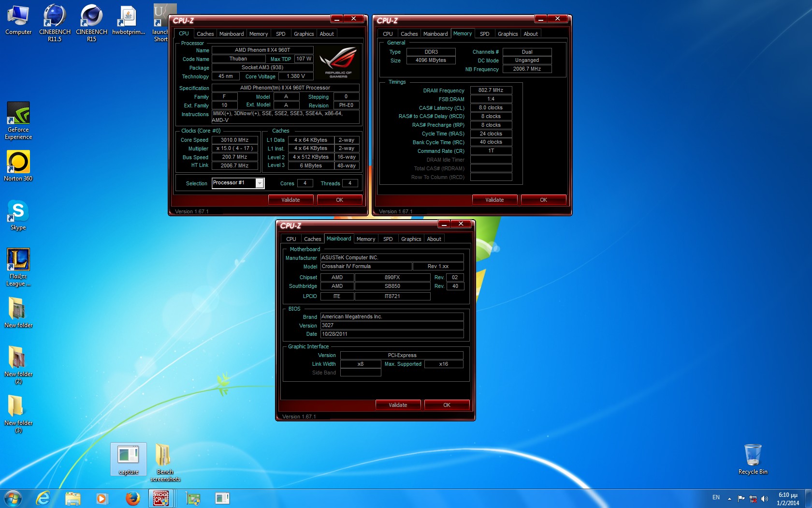812x508 pixels.
Task: Open Graphics tab in Mainboard window
Action: coord(411,239)
